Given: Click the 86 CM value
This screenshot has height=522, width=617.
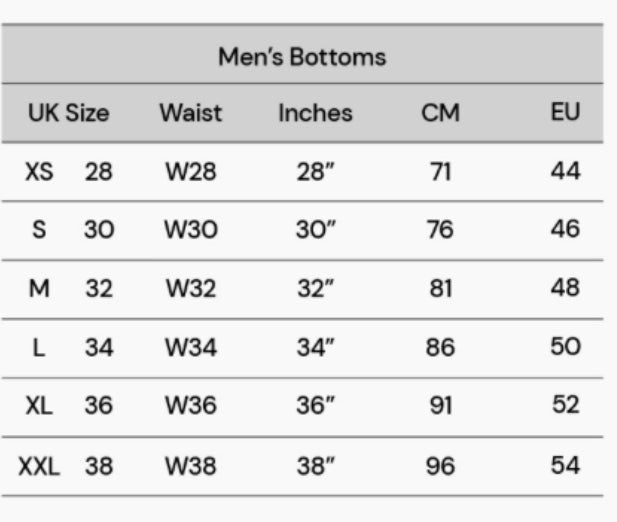Looking at the screenshot, I should point(440,347).
